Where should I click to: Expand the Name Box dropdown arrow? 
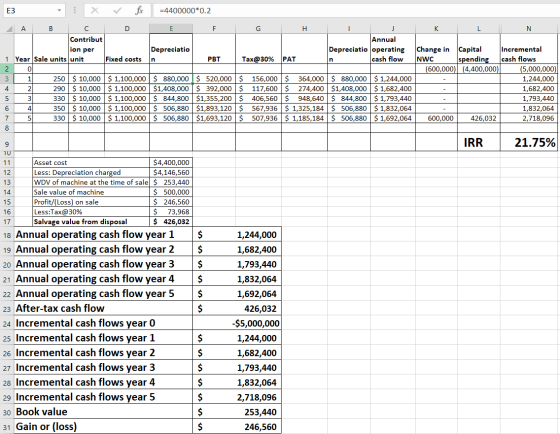click(x=59, y=10)
